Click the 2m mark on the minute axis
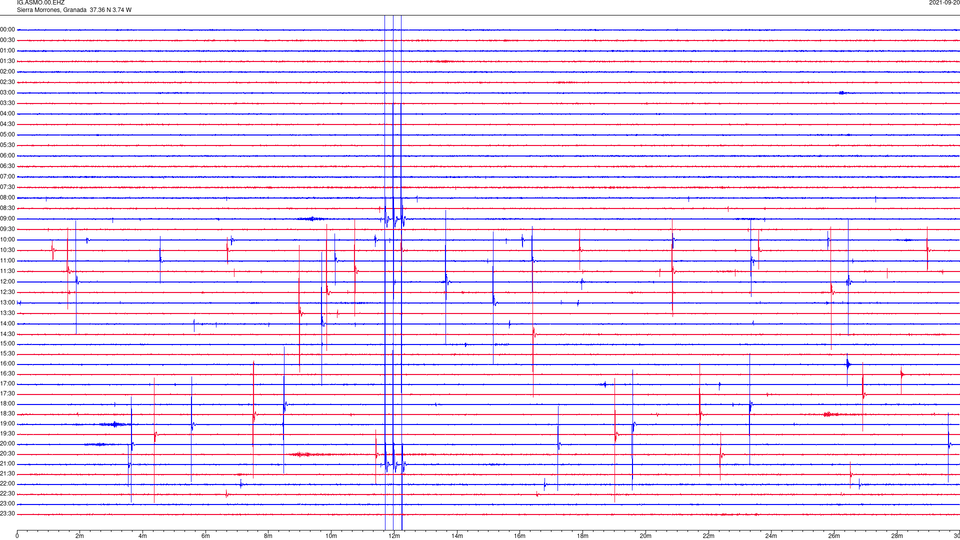 (80, 536)
